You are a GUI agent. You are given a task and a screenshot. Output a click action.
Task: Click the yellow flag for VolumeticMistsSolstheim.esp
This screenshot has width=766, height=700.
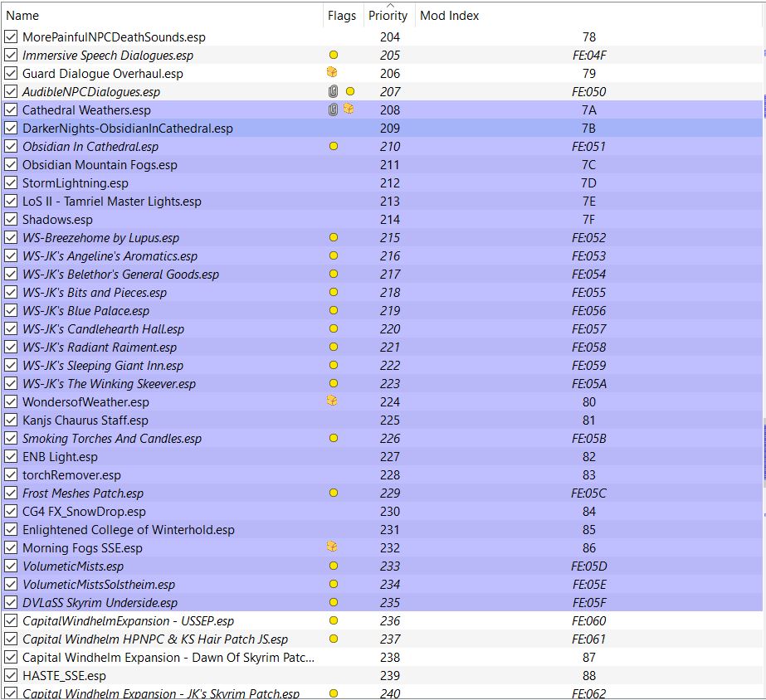click(x=334, y=584)
